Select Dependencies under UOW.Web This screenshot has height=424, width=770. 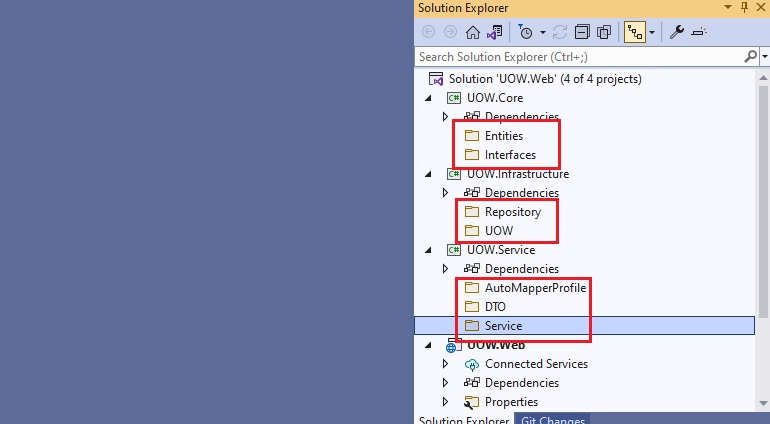[522, 383]
